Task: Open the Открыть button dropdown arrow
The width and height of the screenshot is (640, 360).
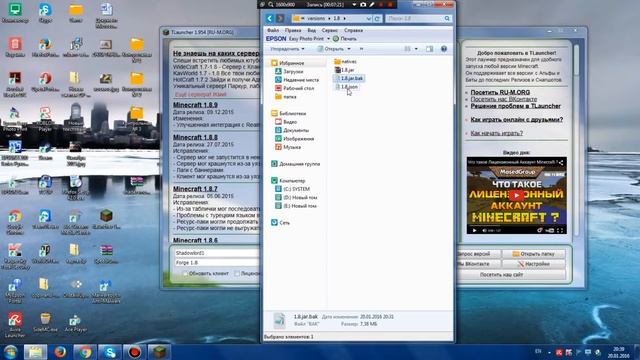Action: tap(349, 49)
